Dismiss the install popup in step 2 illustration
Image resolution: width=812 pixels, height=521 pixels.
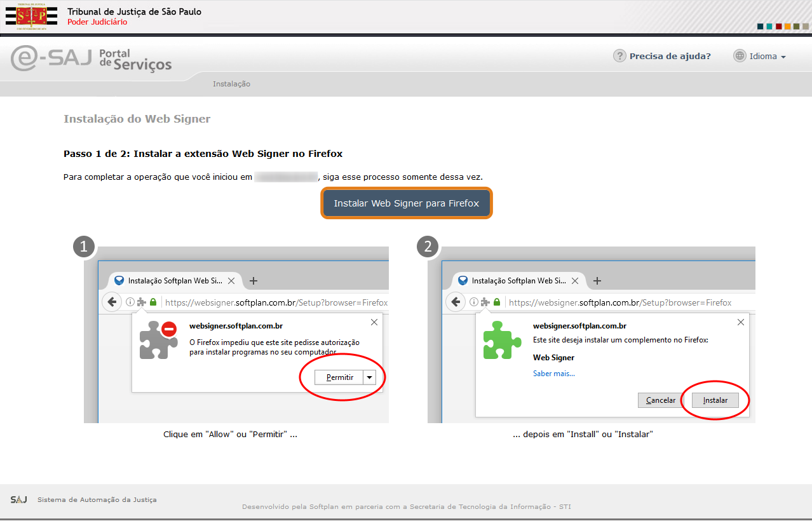pos(741,322)
